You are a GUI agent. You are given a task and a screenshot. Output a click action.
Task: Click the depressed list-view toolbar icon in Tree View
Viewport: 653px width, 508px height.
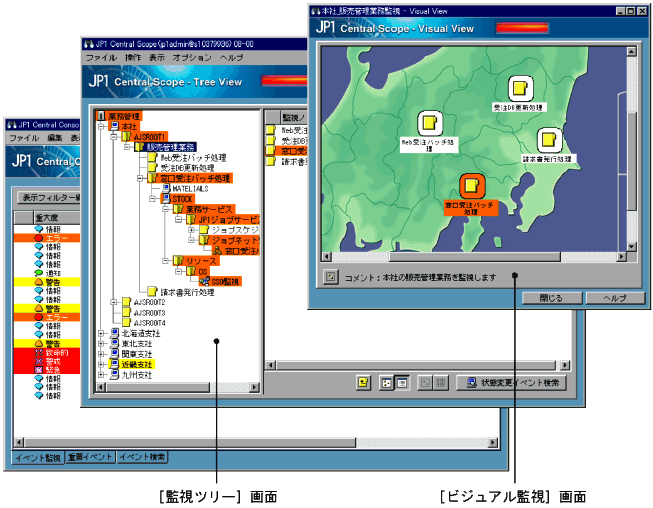point(402,383)
